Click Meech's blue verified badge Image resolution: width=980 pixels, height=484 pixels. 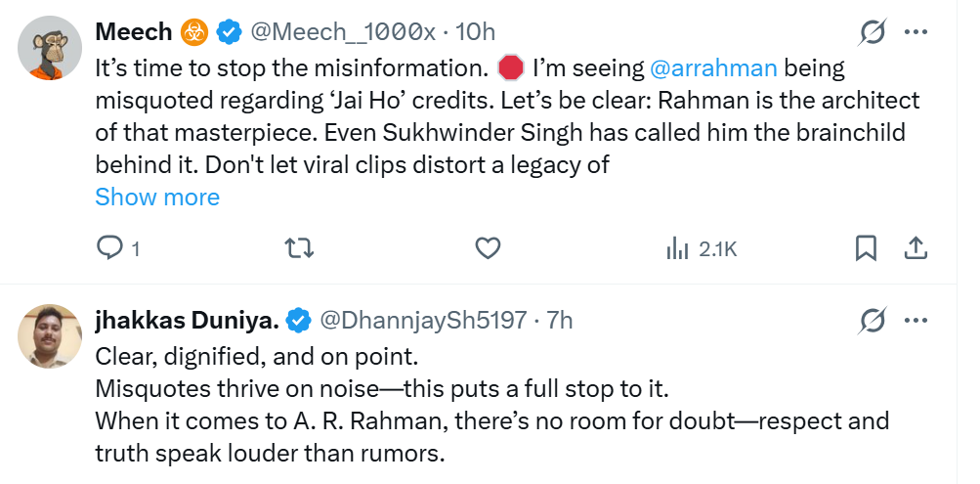(x=229, y=33)
